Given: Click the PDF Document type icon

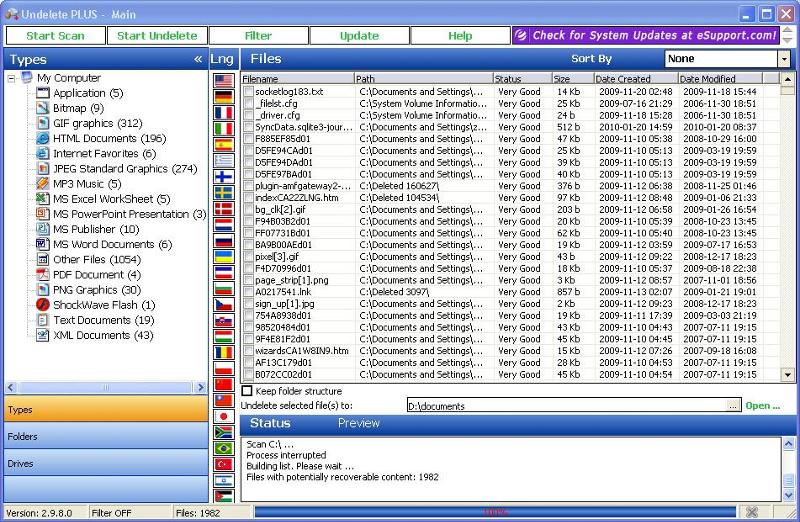Looking at the screenshot, I should coord(43,275).
